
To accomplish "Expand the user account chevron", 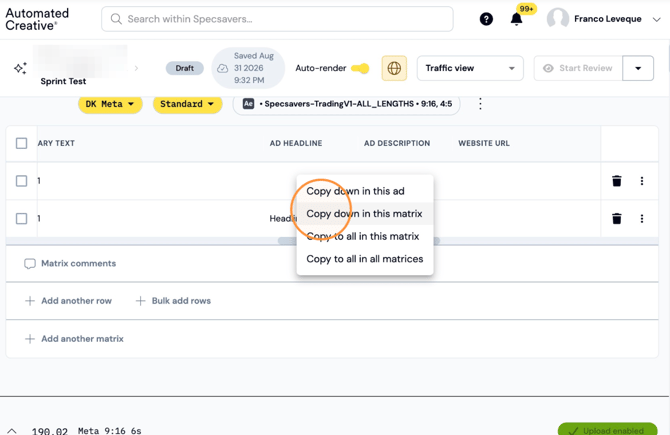I will click(656, 19).
